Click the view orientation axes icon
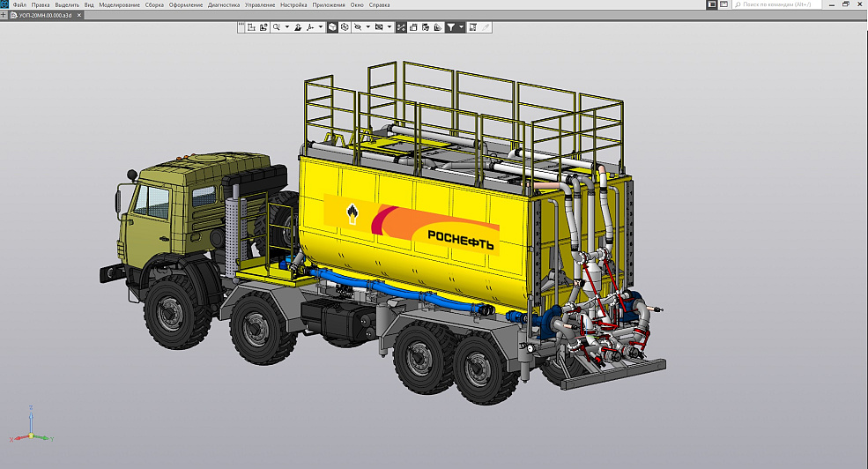Screen dimensions: 868x469 (x=310, y=27)
